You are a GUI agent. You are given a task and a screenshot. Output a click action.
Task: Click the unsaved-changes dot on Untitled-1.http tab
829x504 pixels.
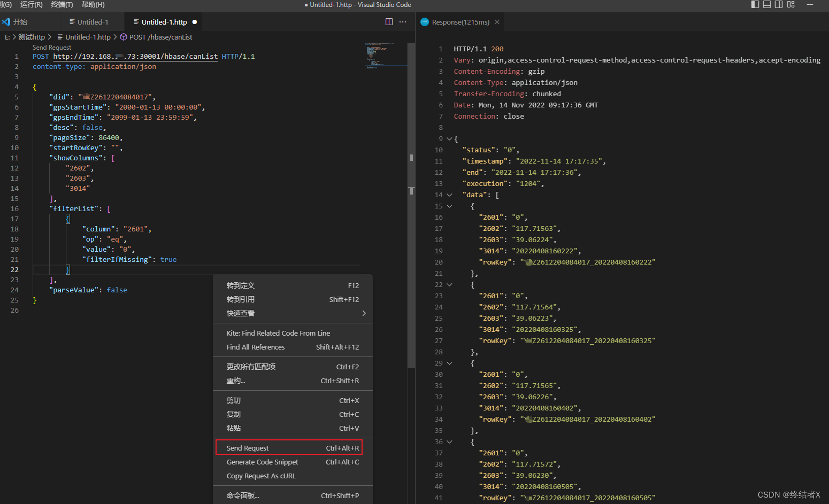pos(194,22)
